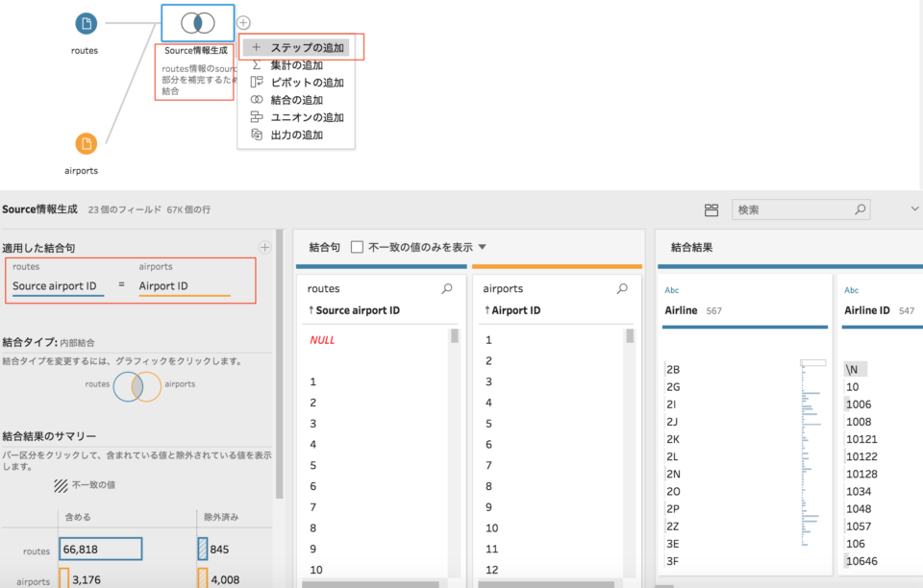
Task: Open search in the routes field panel
Action: [446, 287]
